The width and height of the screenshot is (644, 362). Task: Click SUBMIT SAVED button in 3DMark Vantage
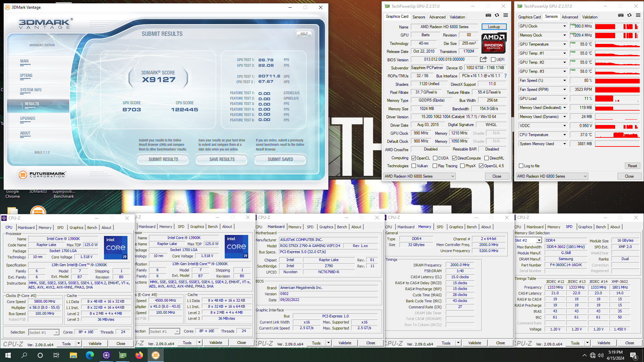280,160
